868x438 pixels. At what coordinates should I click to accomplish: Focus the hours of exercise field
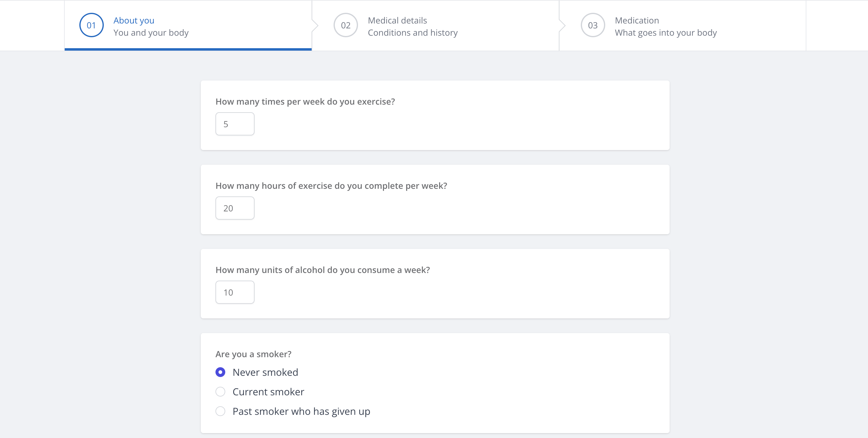[x=235, y=208]
